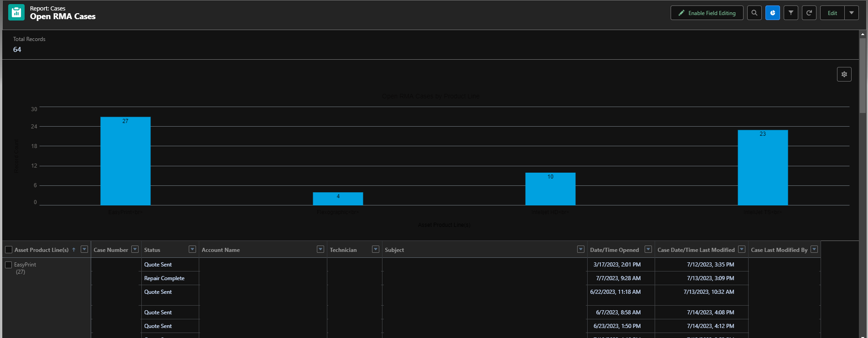Open the Status column menu arrow
This screenshot has height=338, width=868.
coord(192,249)
